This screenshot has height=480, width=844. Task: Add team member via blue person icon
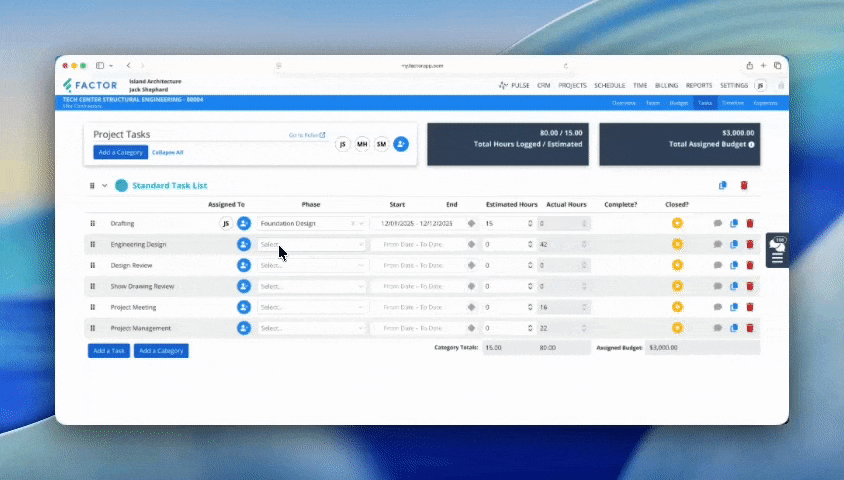(x=400, y=144)
